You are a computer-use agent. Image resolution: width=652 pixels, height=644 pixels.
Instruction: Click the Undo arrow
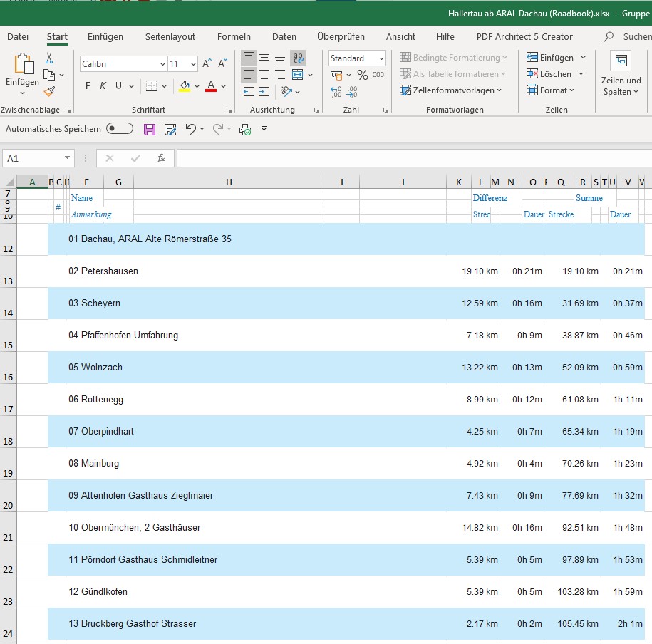pos(190,129)
